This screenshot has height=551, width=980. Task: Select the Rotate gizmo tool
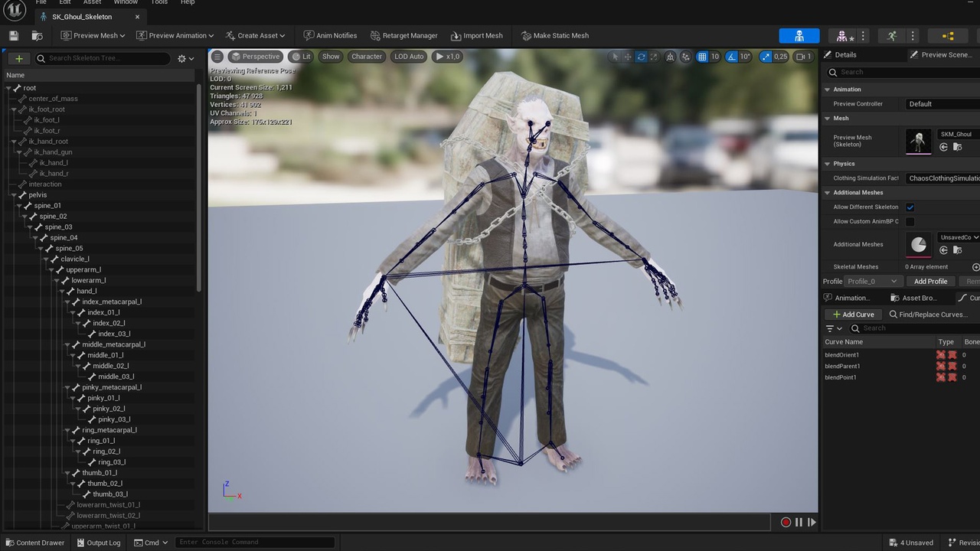pyautogui.click(x=642, y=57)
